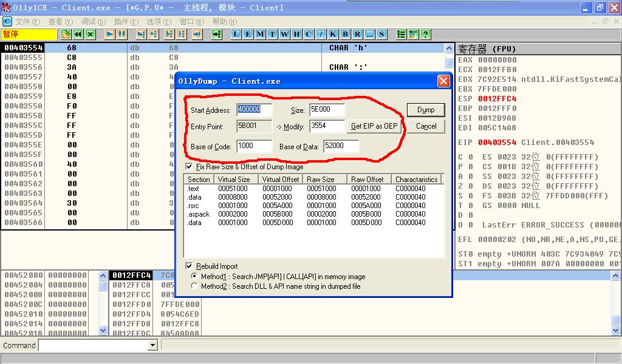This screenshot has width=622, height=364.
Task: Select the .rsrc section row
Action: [313, 206]
